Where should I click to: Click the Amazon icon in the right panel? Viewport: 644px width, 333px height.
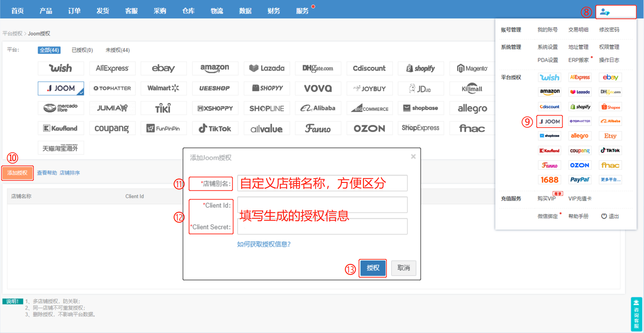549,91
